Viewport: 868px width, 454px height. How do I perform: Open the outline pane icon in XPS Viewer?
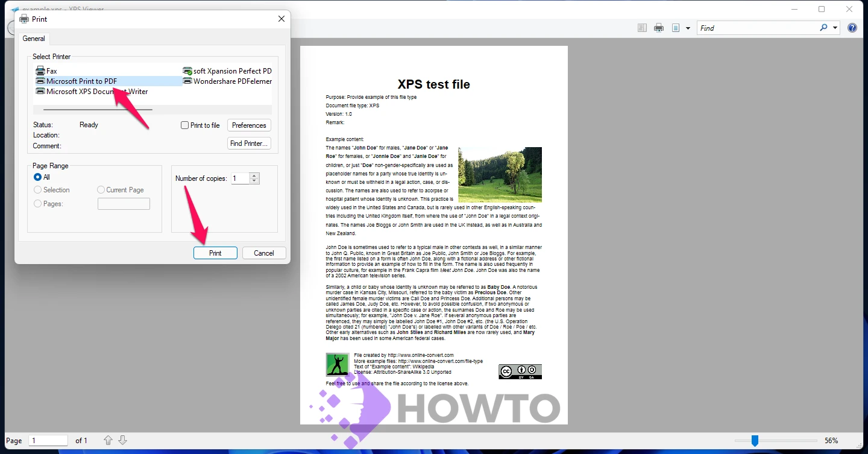[x=642, y=28]
